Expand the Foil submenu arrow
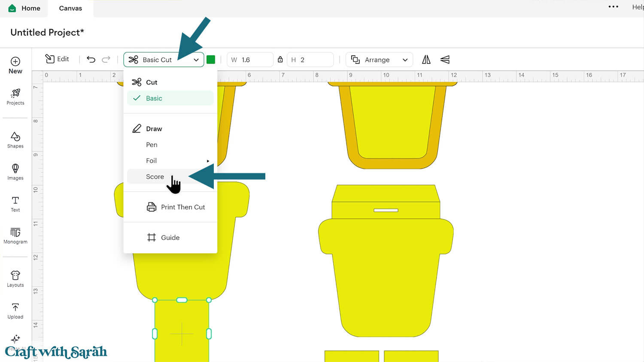 (x=208, y=161)
